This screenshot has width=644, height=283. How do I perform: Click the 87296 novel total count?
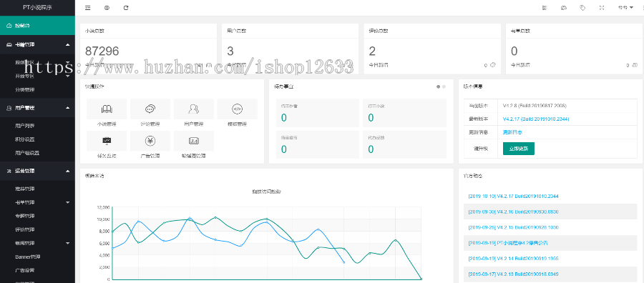102,51
